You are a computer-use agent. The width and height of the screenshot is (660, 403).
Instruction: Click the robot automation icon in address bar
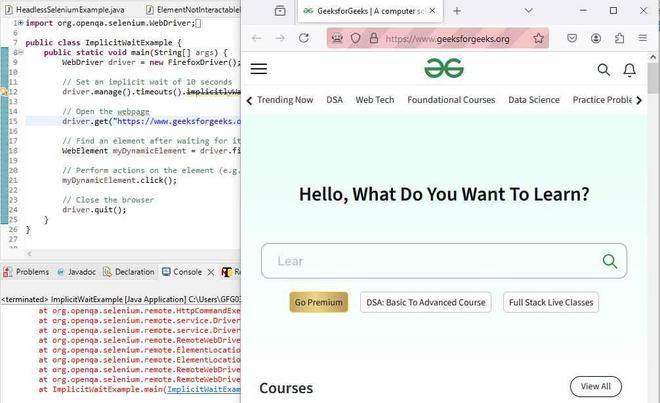(x=337, y=38)
